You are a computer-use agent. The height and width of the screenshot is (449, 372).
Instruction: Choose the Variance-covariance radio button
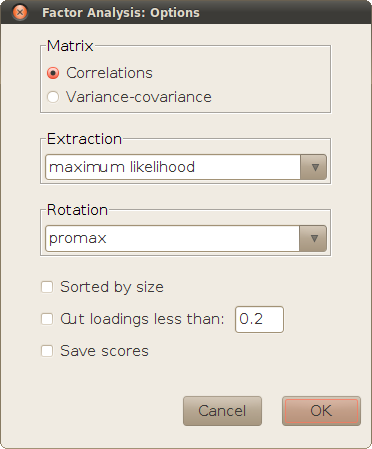53,97
